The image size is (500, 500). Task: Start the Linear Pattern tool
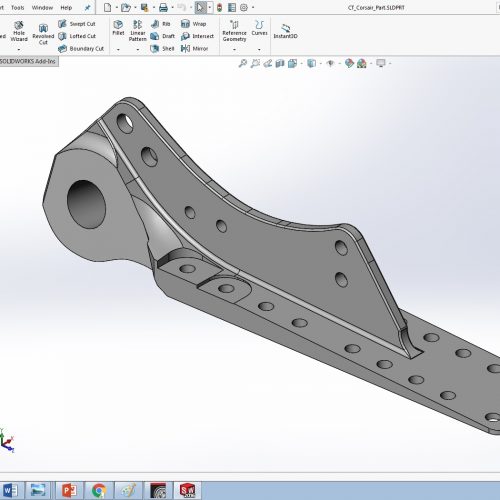138,31
